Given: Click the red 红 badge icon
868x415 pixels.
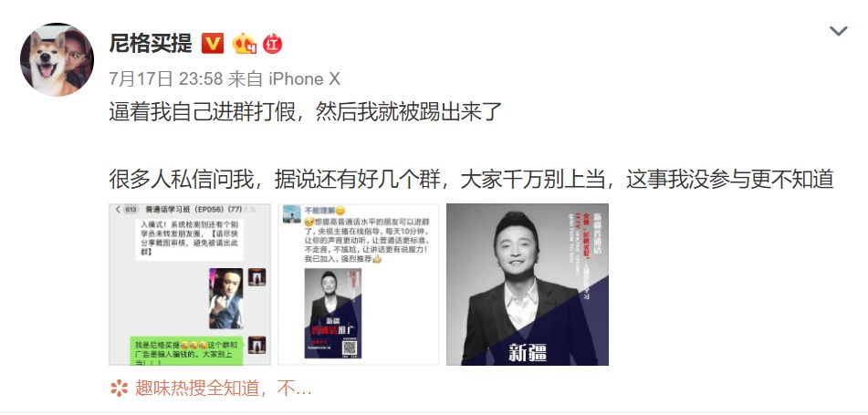Looking at the screenshot, I should click(x=272, y=43).
